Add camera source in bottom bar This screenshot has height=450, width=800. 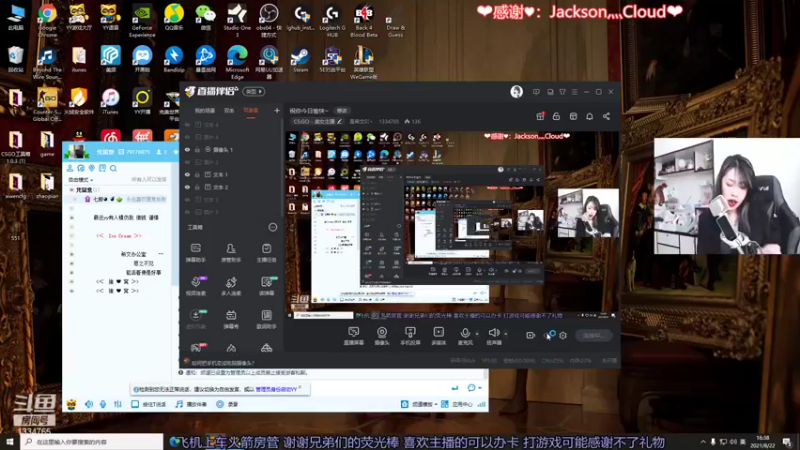click(x=382, y=336)
